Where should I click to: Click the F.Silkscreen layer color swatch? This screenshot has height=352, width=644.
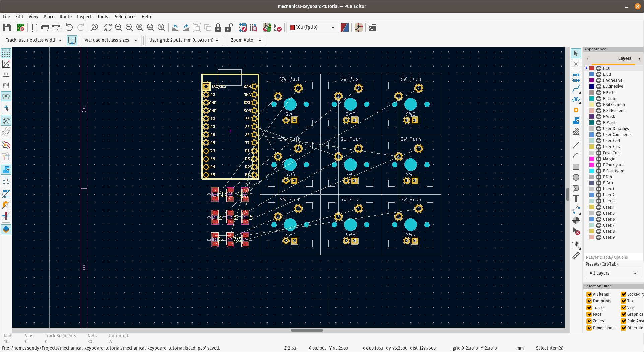(592, 105)
